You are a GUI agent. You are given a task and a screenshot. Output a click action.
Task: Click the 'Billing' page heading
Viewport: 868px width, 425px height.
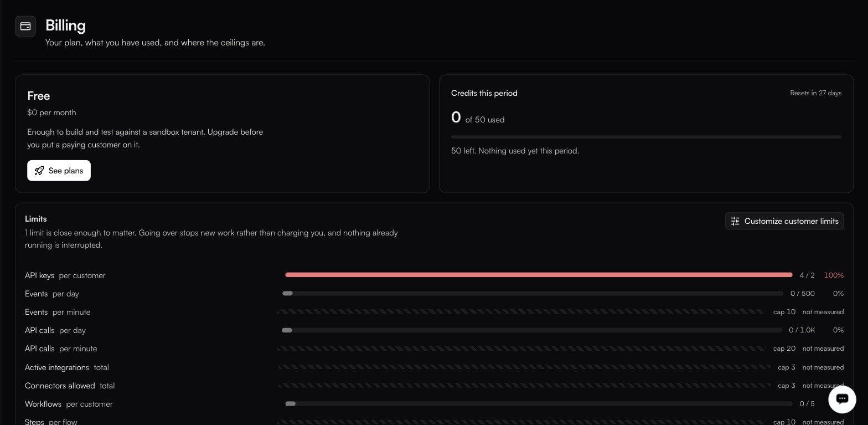coord(65,25)
